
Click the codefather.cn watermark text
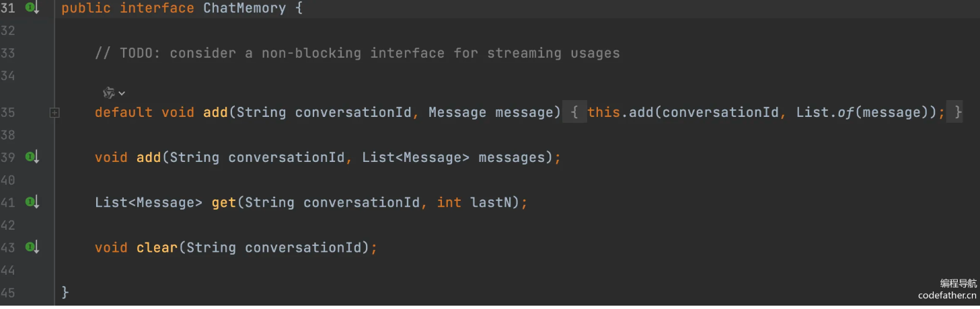pyautogui.click(x=947, y=296)
